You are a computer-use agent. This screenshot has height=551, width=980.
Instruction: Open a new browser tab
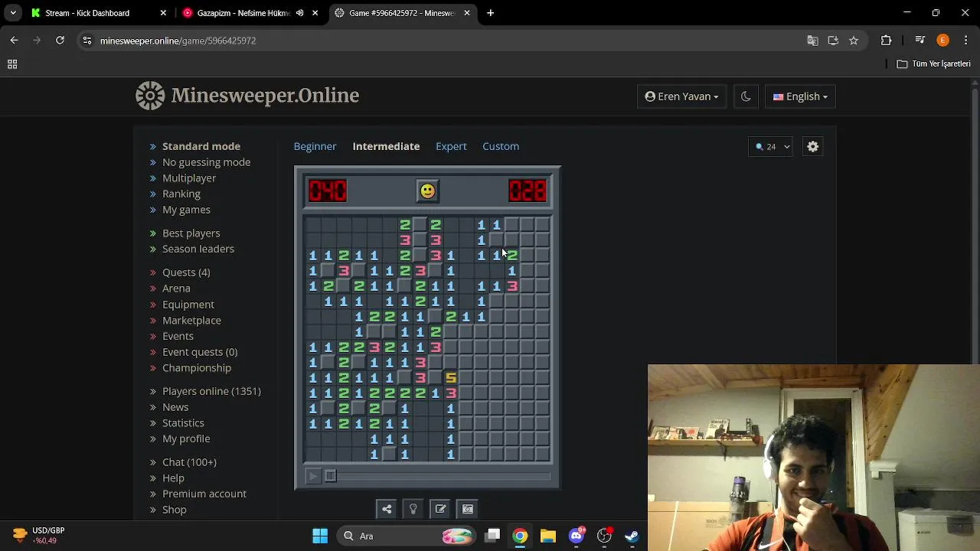point(490,13)
